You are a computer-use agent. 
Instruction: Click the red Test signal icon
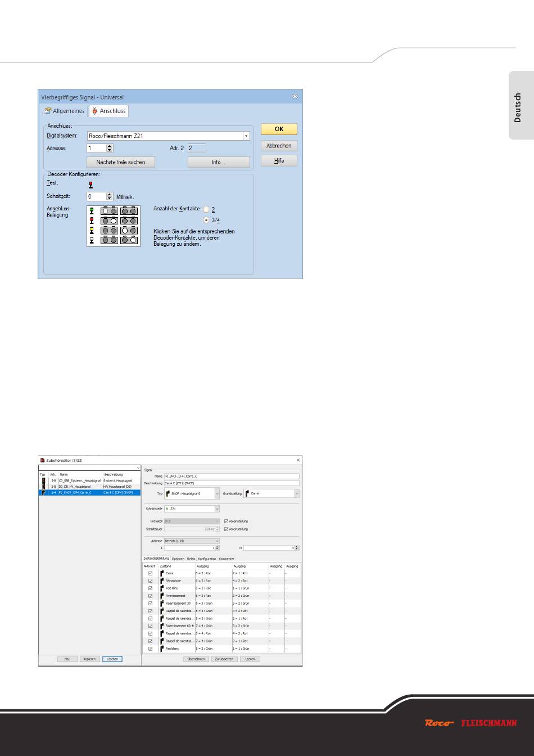click(90, 184)
